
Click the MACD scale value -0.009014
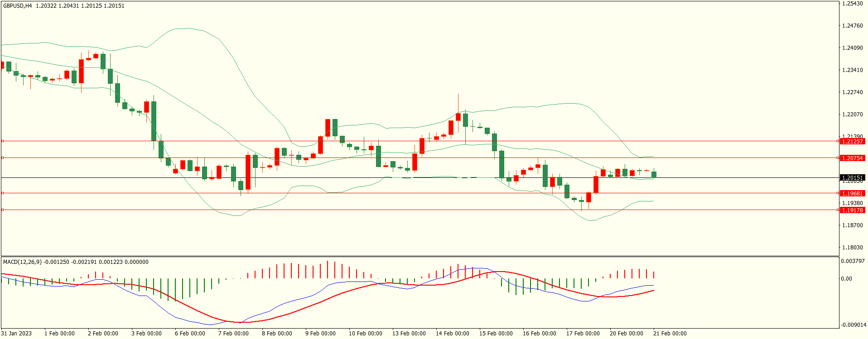click(853, 325)
